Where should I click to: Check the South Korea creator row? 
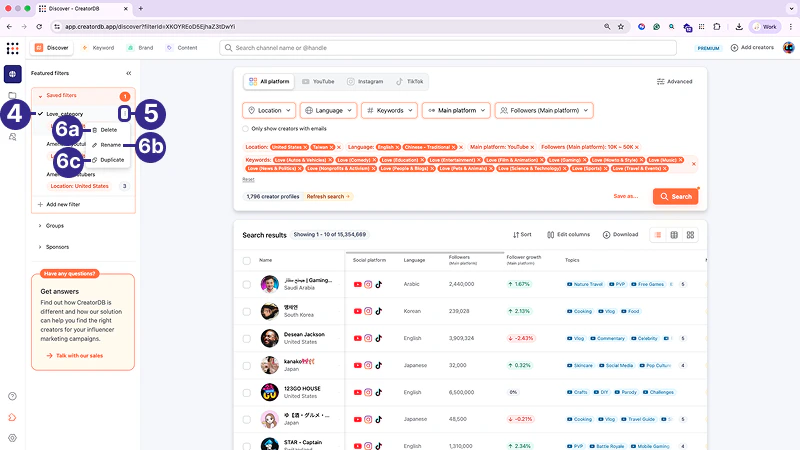point(247,311)
